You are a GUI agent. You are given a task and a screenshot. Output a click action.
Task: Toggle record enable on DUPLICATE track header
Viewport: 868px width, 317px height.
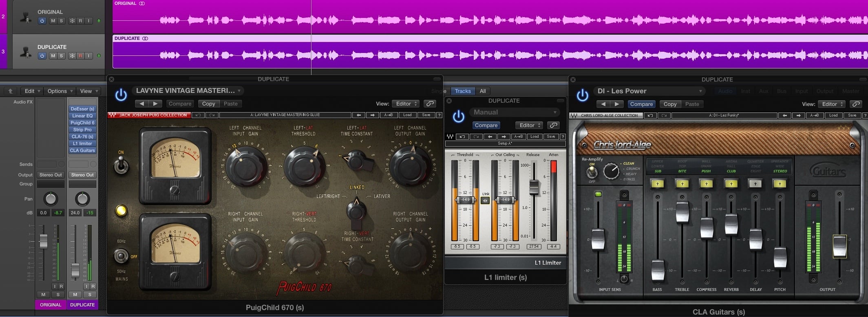[80, 56]
